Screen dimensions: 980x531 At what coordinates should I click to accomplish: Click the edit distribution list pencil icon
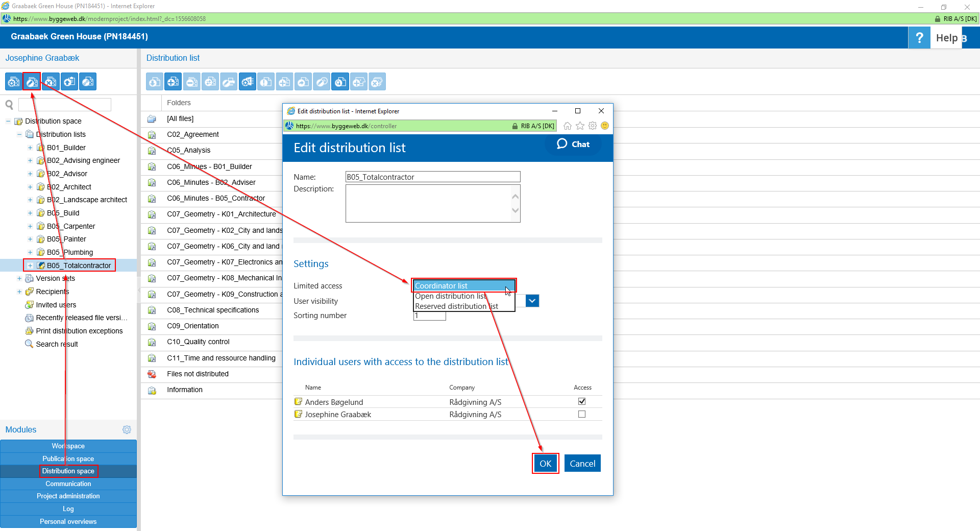coord(32,82)
